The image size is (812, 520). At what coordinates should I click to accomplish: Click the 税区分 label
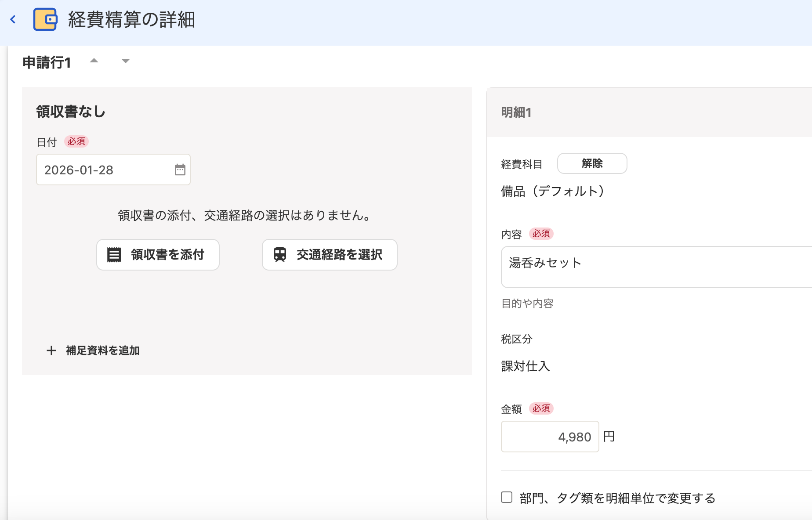point(517,339)
